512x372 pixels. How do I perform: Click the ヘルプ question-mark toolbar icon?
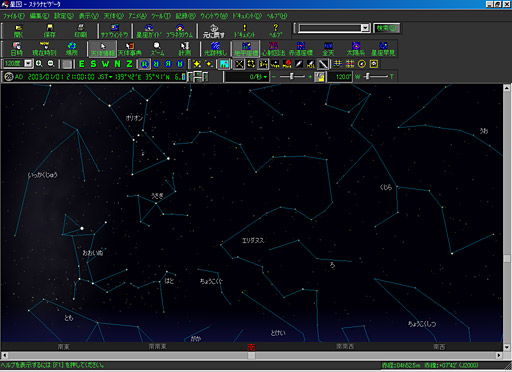[x=276, y=31]
